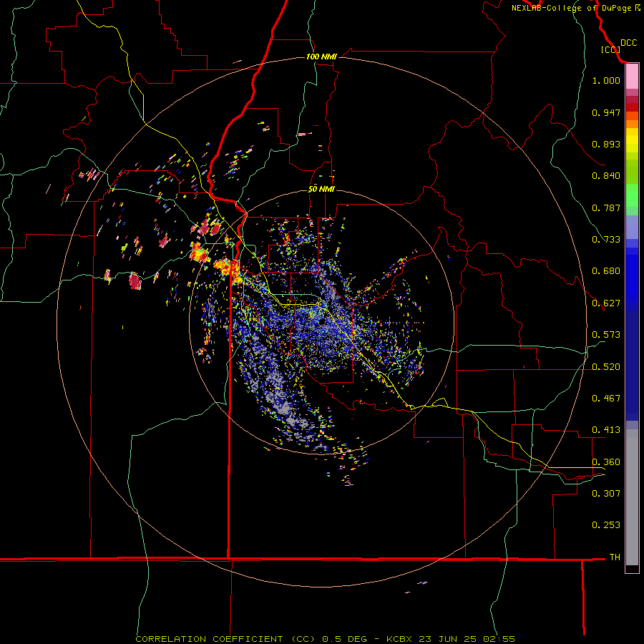Select the 0.573 legend value
The height and width of the screenshot is (644, 644).
tap(606, 335)
